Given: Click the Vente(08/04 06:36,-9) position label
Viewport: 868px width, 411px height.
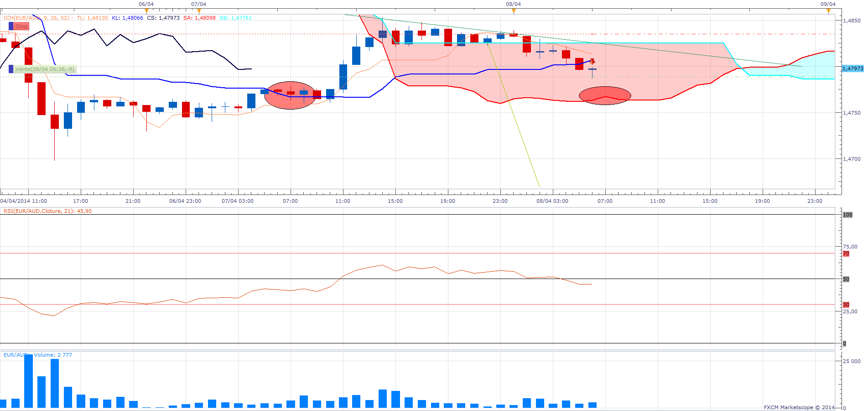Looking at the screenshot, I should [x=45, y=69].
